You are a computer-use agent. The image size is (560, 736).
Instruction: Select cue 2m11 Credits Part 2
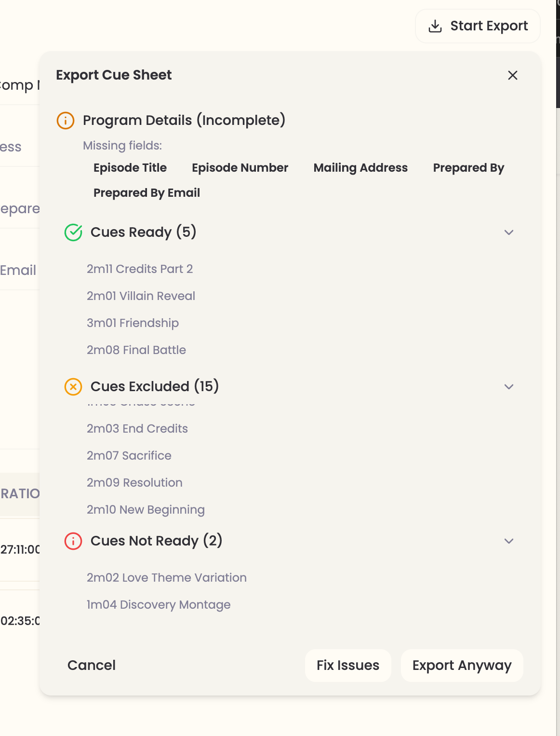coord(140,269)
